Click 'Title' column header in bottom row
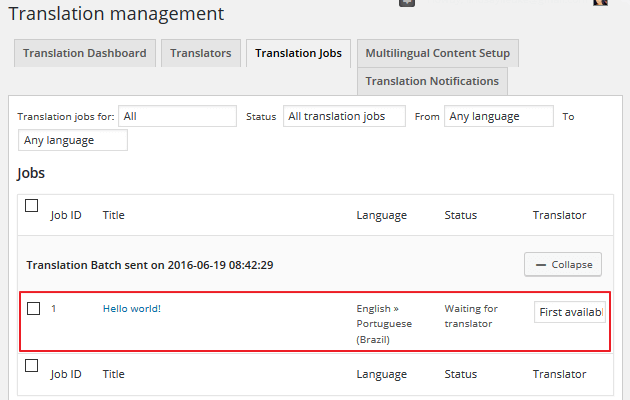Image resolution: width=630 pixels, height=400 pixels. 114,374
